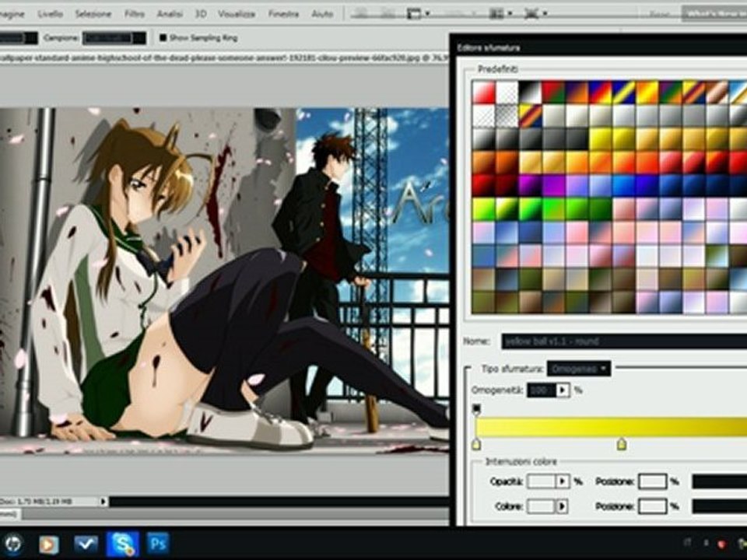Screen dimensions: 747x560
Task: Open the Livello menu
Action: (50, 14)
